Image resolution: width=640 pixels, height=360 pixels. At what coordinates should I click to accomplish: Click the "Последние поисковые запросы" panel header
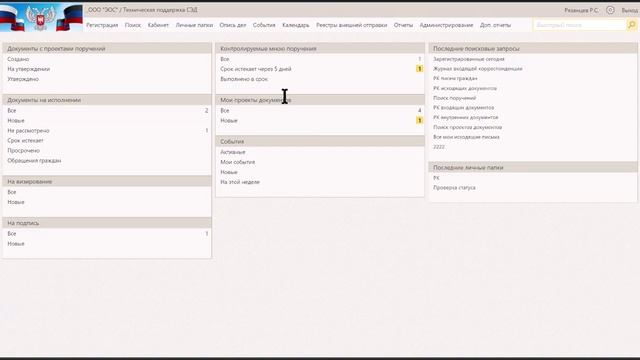pos(533,49)
